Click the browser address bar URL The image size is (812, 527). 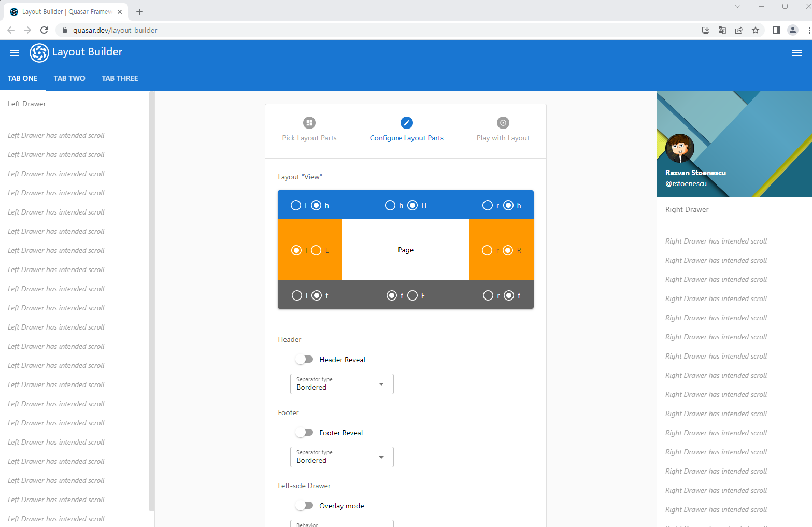coord(115,30)
